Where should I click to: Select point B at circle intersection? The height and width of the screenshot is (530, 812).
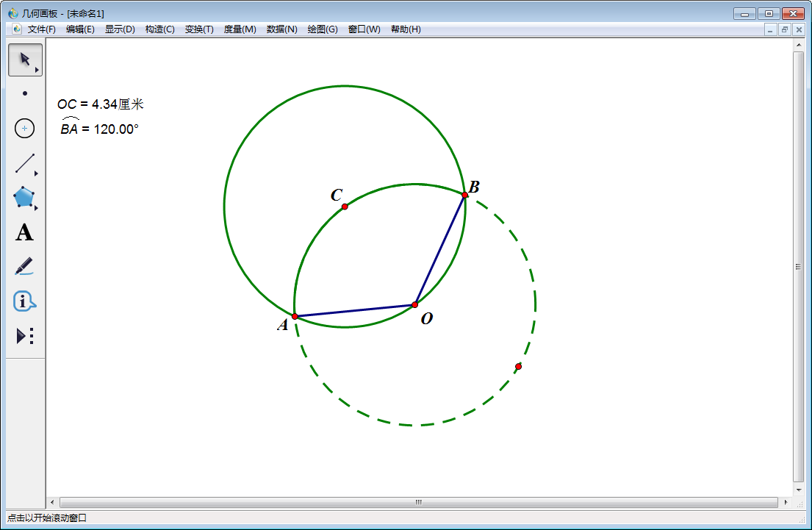tap(465, 196)
